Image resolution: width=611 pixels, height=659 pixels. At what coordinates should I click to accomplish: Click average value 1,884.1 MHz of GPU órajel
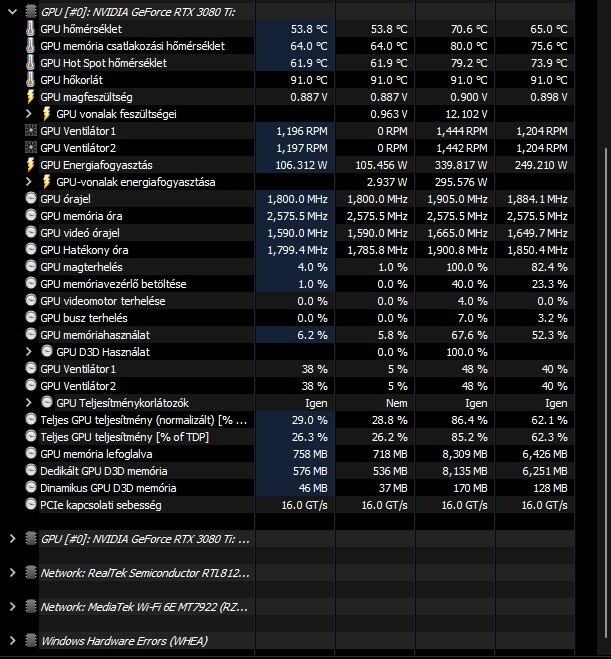[537, 199]
